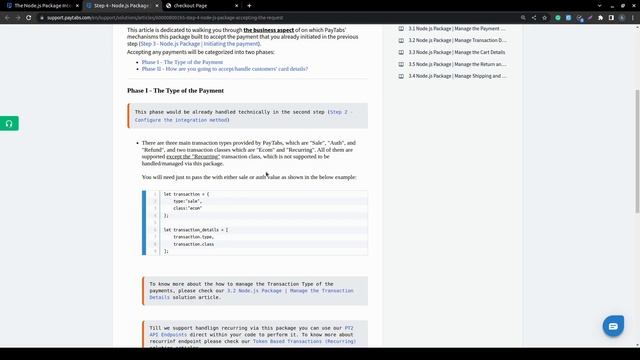Click the Phase I - The Type of the Payment heading
This screenshot has width=640, height=360.
point(175,91)
